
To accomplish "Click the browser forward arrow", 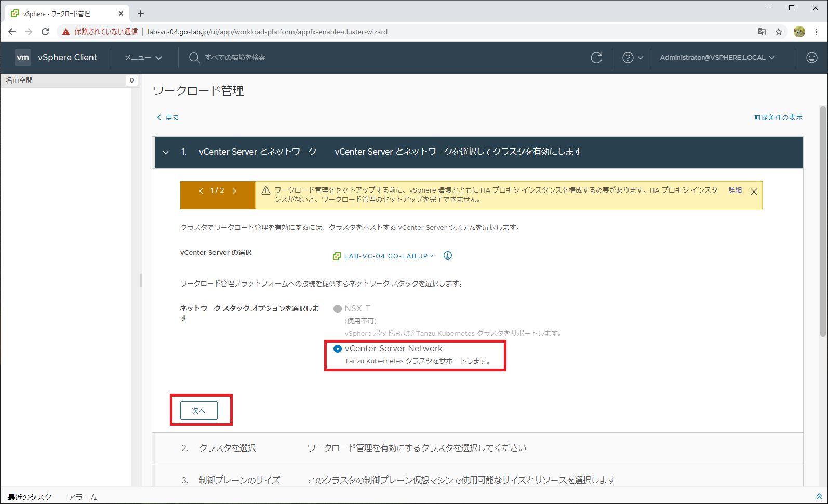I will click(29, 32).
